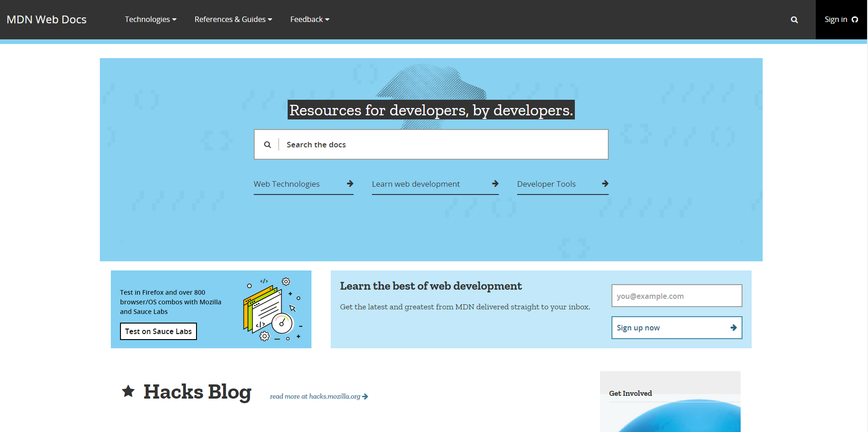
Task: Open the Feedback dropdown menu
Action: coord(310,19)
